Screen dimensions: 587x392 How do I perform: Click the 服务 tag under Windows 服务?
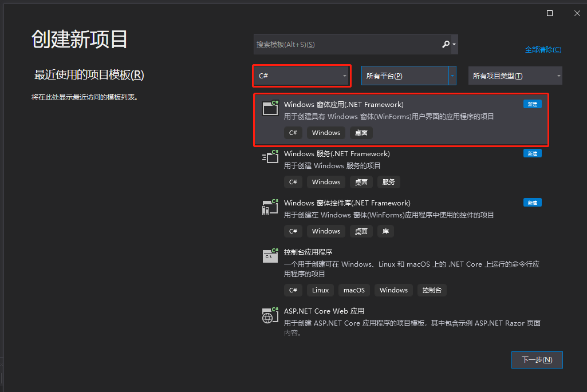389,182
